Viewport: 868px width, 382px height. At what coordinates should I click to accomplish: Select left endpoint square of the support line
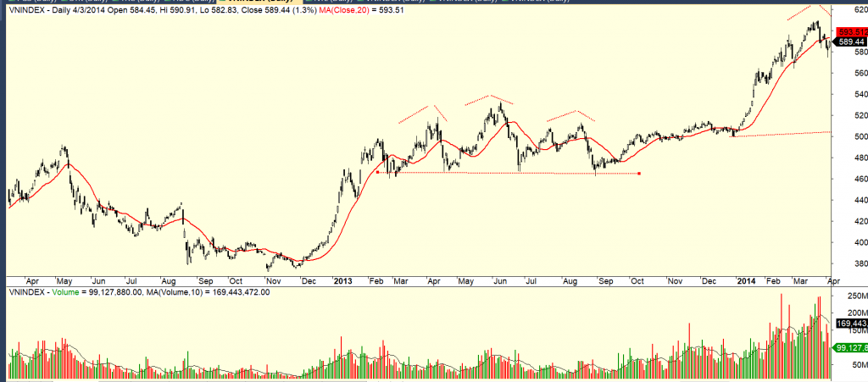377,173
